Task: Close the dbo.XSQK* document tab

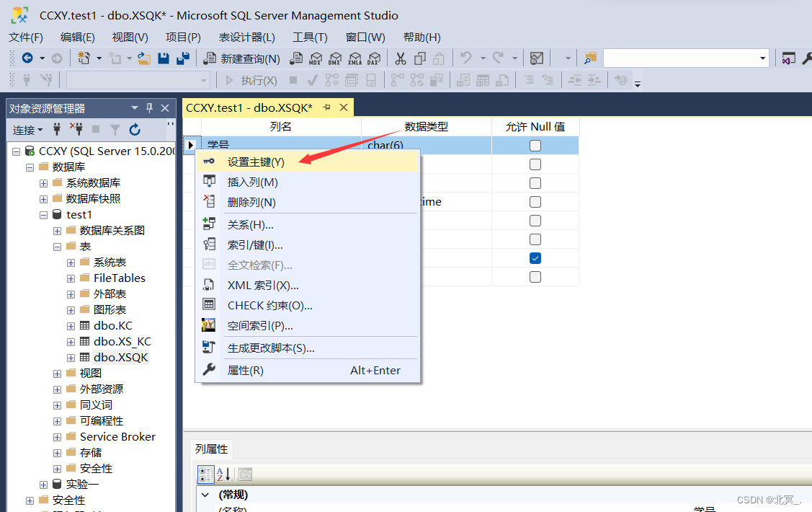Action: pos(344,107)
